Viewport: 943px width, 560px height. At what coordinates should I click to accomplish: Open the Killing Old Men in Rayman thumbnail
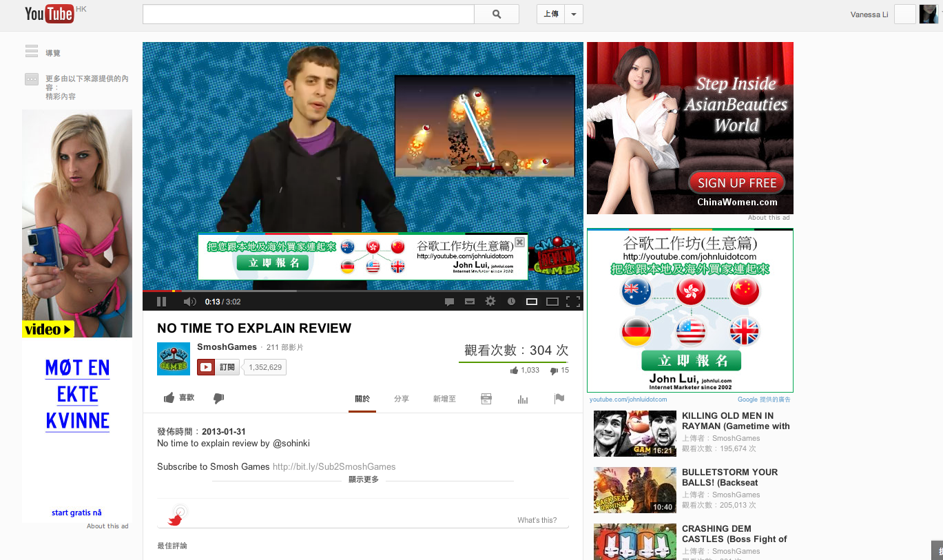635,433
